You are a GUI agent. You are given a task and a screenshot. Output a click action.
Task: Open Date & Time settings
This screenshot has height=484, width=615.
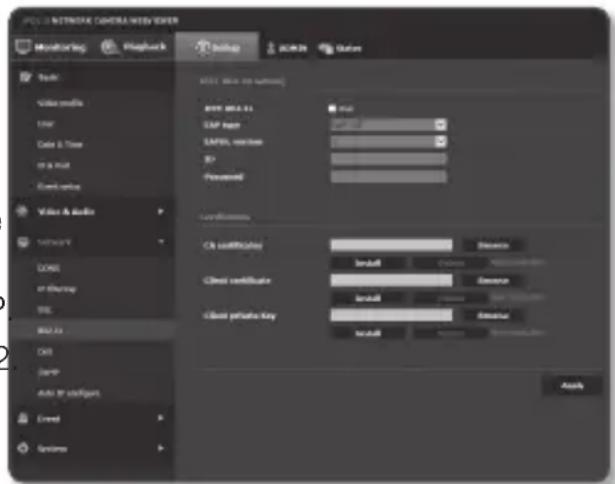coord(60,144)
